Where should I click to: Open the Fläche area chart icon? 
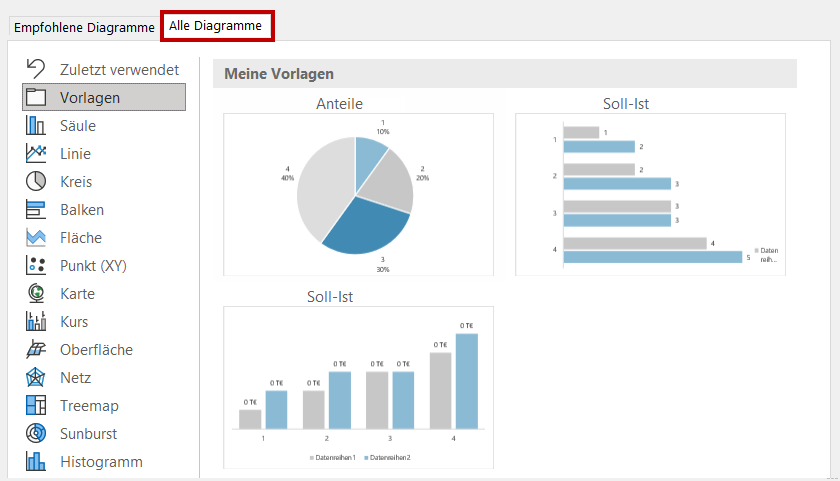(x=36, y=238)
